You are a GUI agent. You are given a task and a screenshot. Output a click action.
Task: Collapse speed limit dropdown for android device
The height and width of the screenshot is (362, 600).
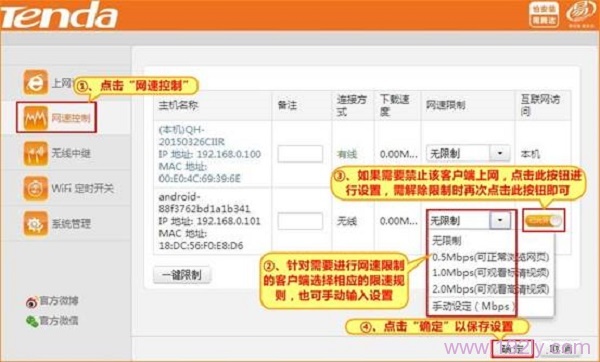[x=500, y=220]
